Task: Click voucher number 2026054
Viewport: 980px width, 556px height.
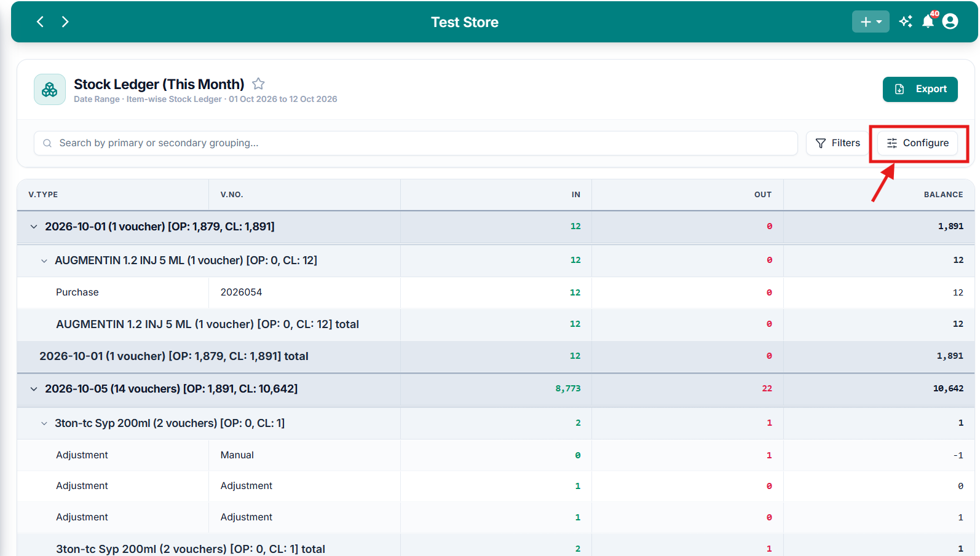Action: (x=241, y=292)
